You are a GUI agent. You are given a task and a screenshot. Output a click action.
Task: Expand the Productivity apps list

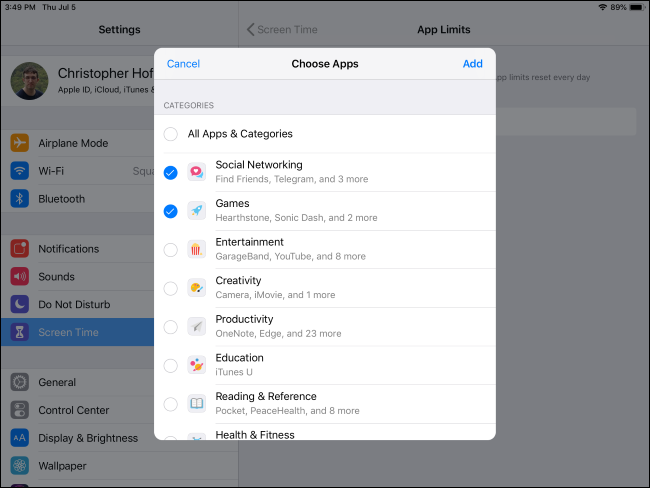click(340, 327)
